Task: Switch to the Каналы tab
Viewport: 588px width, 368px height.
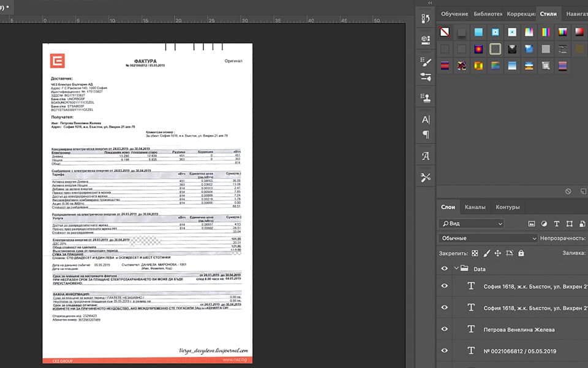Action: 475,207
